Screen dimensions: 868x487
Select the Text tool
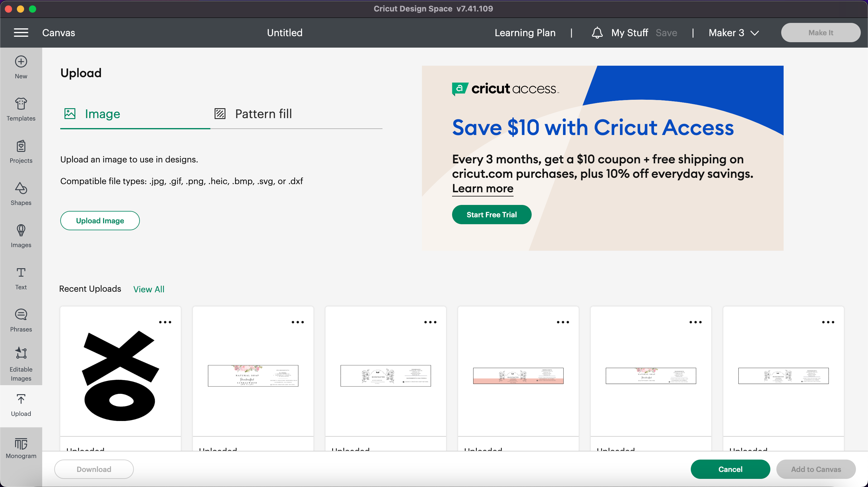21,278
